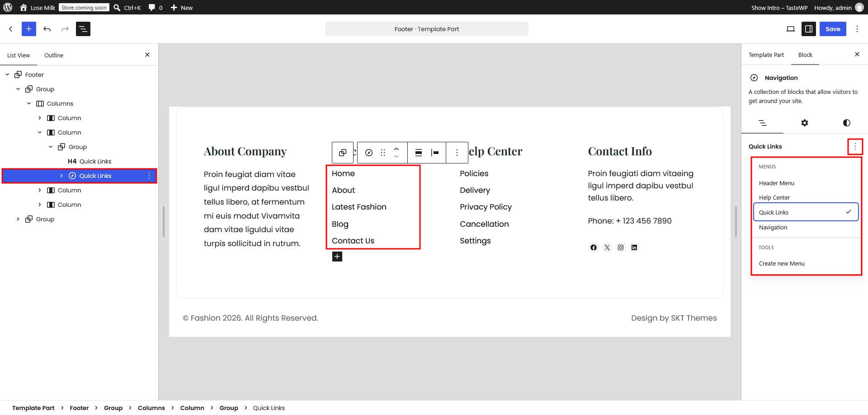Screen dimensions: 868x415
Task: Click the black add block button
Action: coord(337,256)
